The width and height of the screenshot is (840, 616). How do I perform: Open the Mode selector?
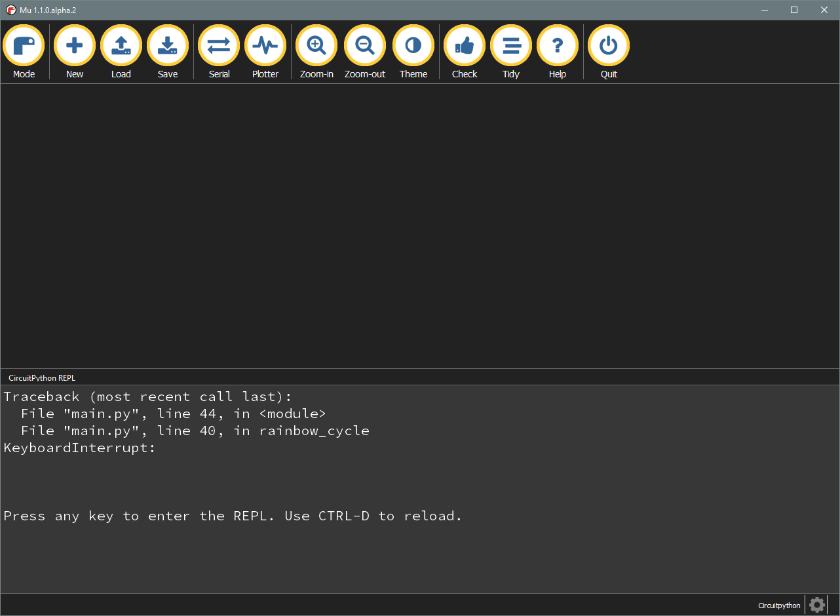coord(24,52)
